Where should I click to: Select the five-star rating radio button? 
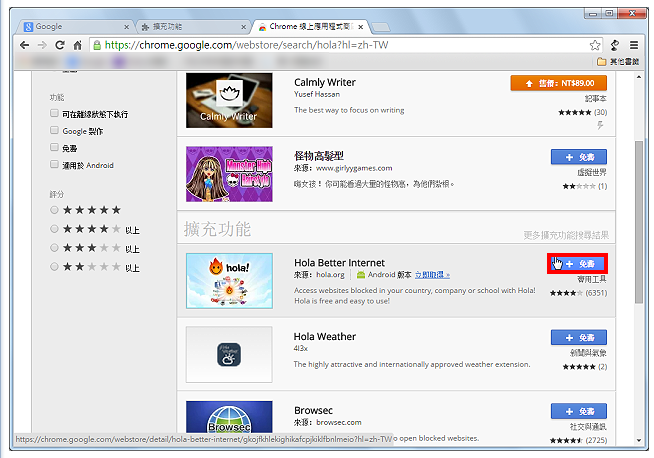54,210
